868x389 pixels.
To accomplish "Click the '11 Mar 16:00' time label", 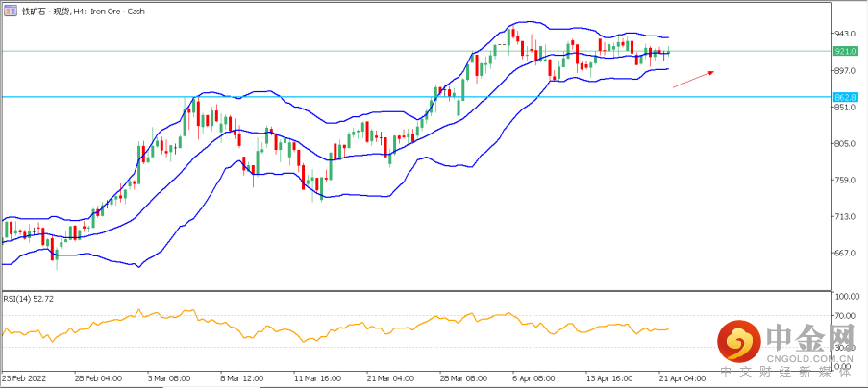I will pos(316,379).
